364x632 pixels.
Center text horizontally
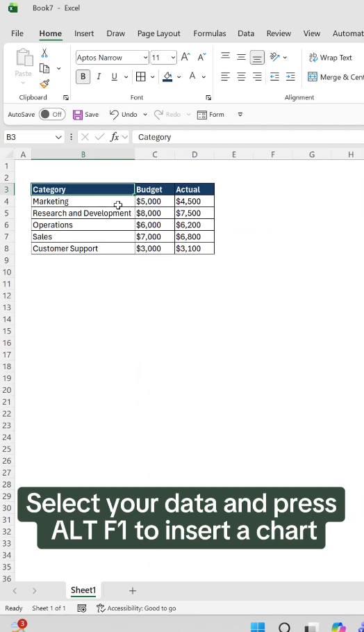click(x=241, y=76)
